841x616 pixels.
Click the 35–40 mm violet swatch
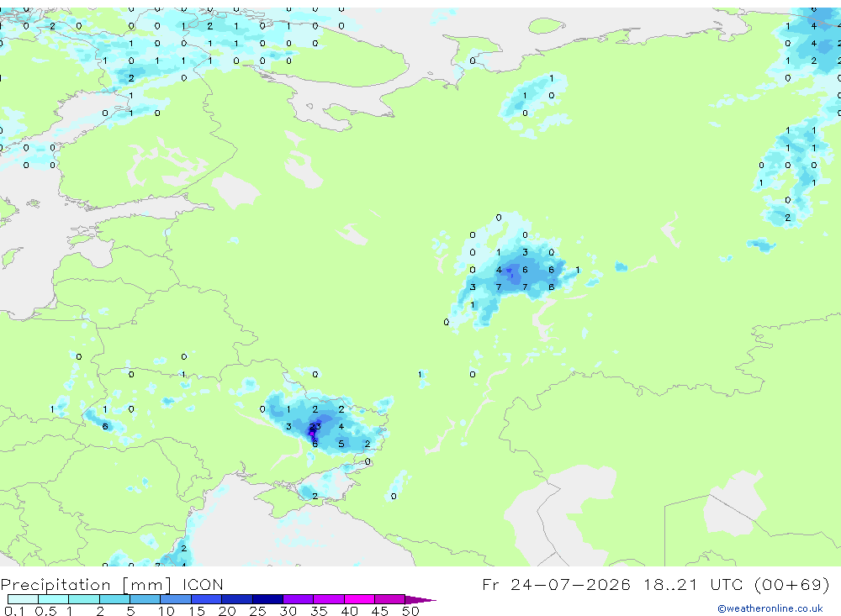coord(329,599)
